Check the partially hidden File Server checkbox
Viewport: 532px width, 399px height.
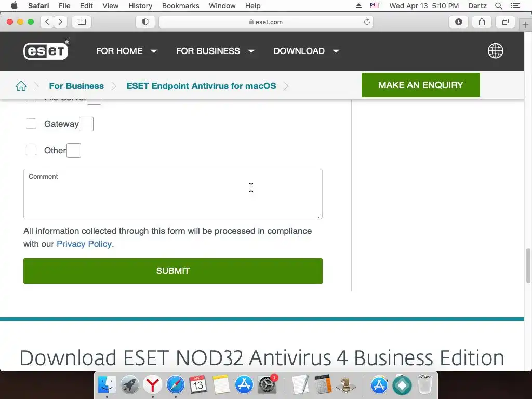31,99
